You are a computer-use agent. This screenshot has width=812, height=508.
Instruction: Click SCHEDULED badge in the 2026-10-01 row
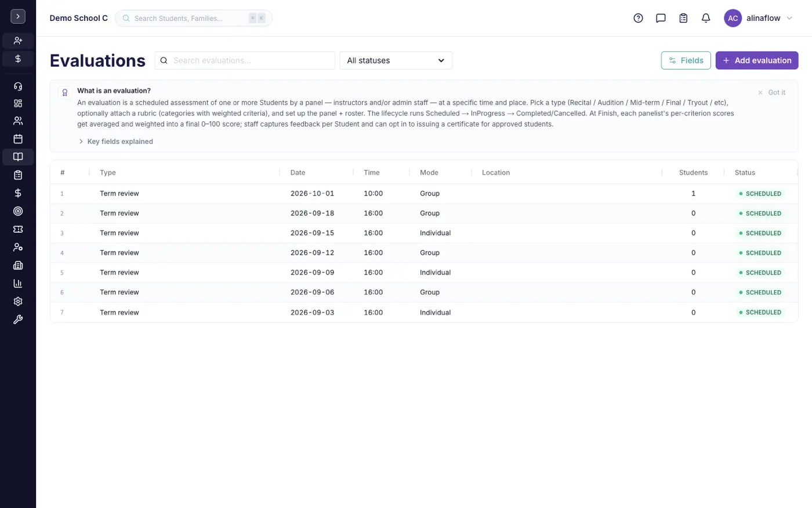tap(760, 193)
